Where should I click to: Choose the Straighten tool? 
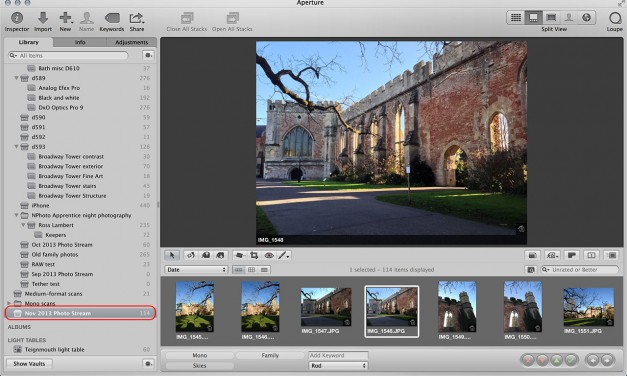239,255
